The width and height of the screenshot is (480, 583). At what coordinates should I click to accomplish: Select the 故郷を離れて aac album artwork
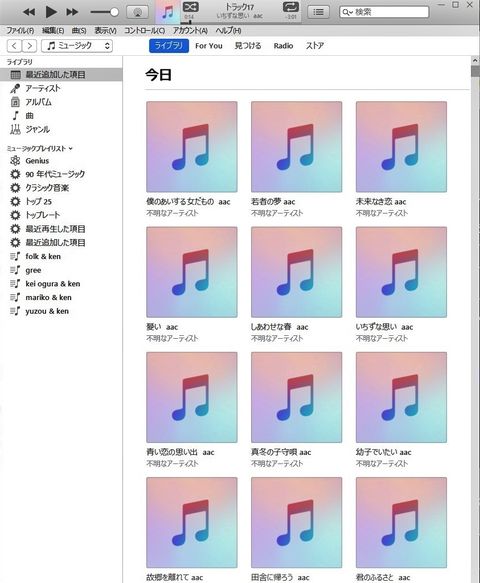click(x=191, y=523)
